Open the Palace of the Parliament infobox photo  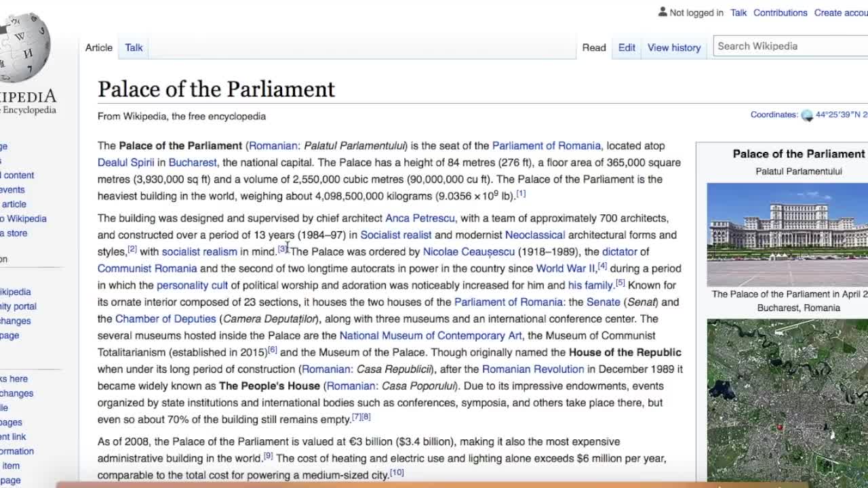click(787, 235)
